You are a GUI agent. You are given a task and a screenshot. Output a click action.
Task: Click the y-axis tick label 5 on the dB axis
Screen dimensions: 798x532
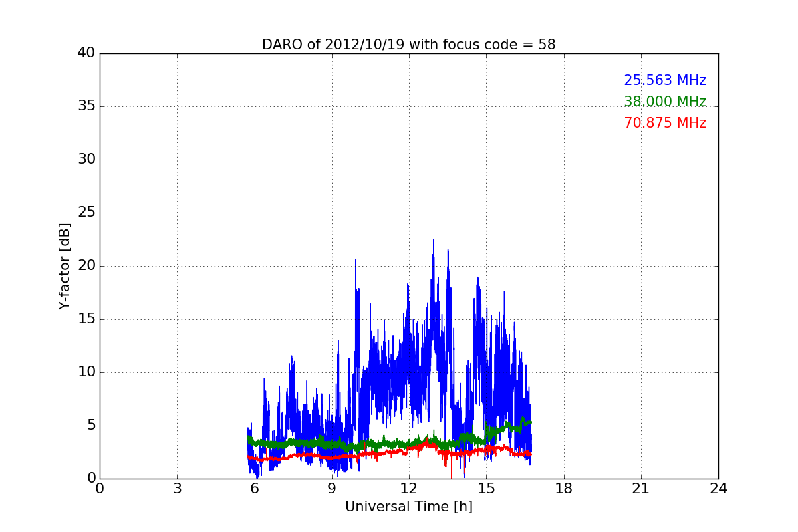pyautogui.click(x=90, y=426)
